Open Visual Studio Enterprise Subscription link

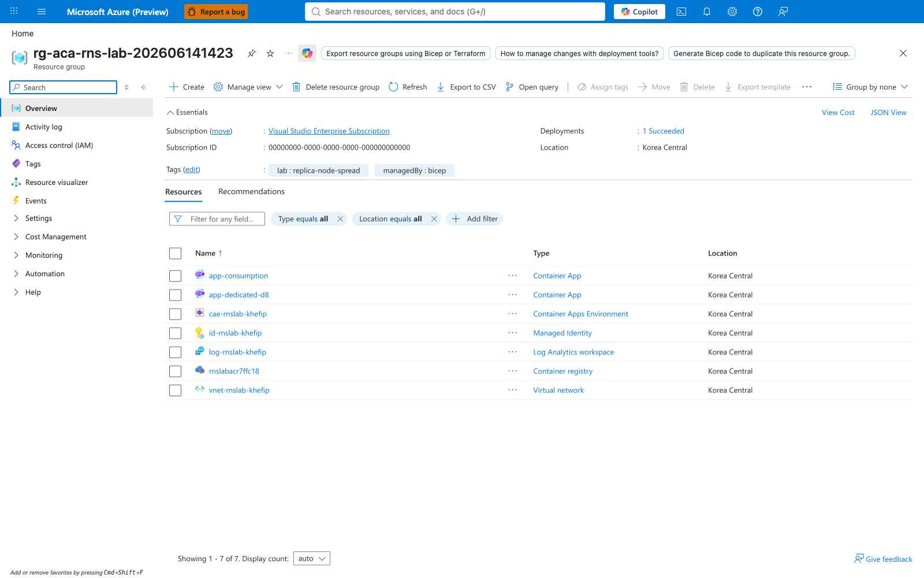click(x=329, y=131)
